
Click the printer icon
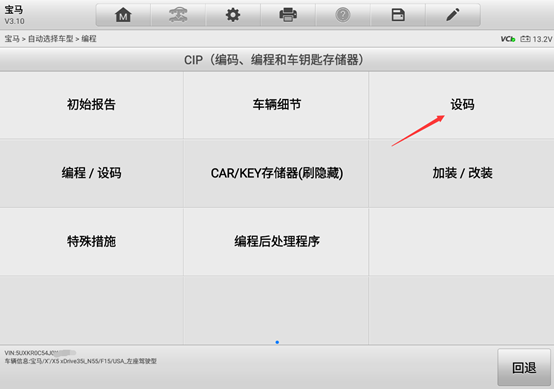(x=288, y=15)
